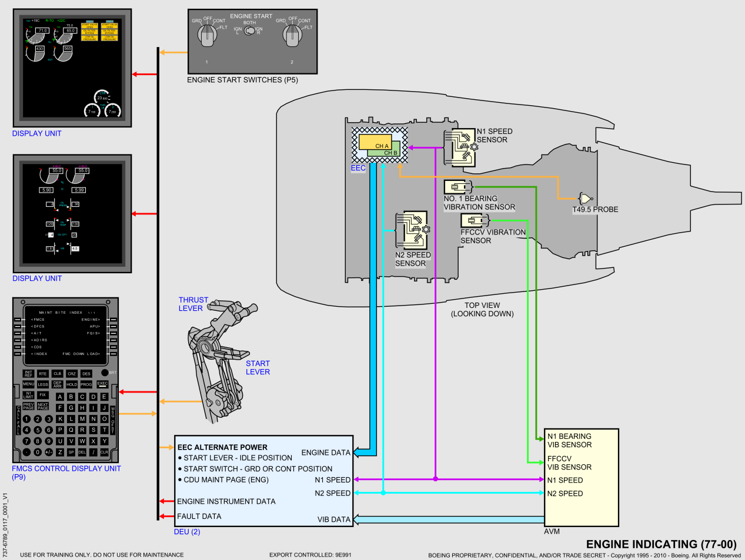This screenshot has width=745, height=560.
Task: Open ENGINE> page via its line select key
Action: [113, 320]
